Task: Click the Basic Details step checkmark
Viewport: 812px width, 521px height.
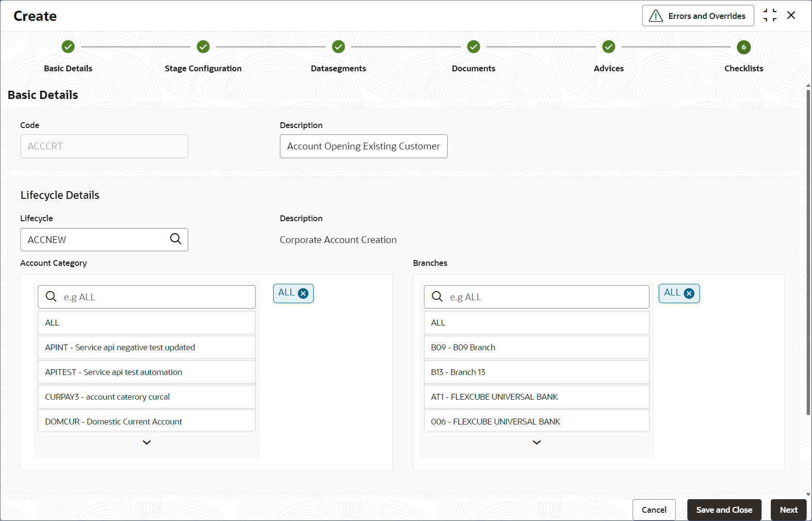Action: (x=68, y=47)
